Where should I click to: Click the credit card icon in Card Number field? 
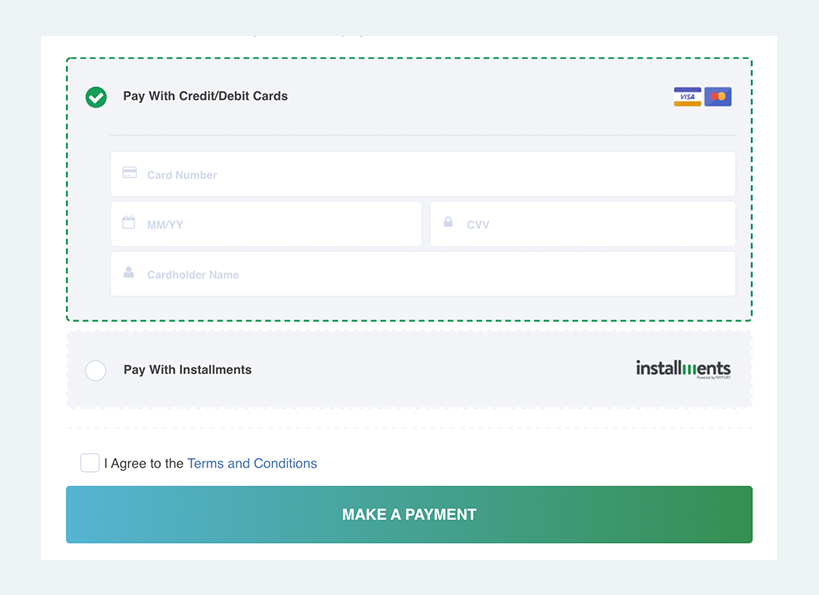click(x=130, y=172)
